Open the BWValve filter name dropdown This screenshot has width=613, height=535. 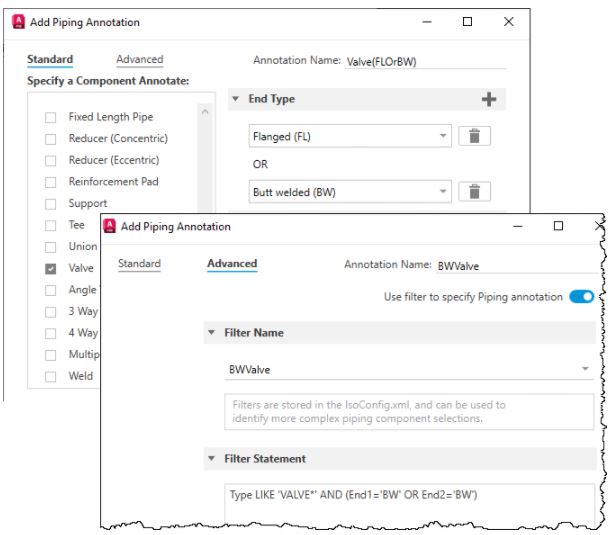point(409,369)
